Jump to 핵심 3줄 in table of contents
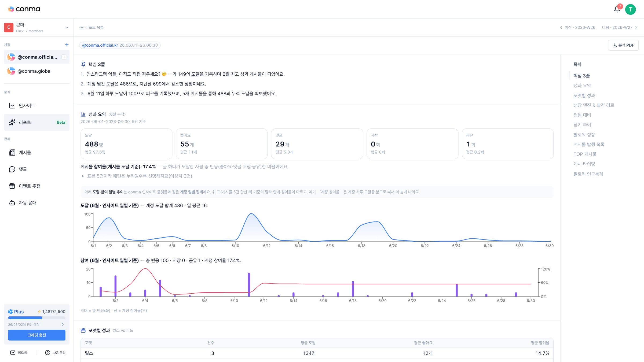 pos(581,76)
